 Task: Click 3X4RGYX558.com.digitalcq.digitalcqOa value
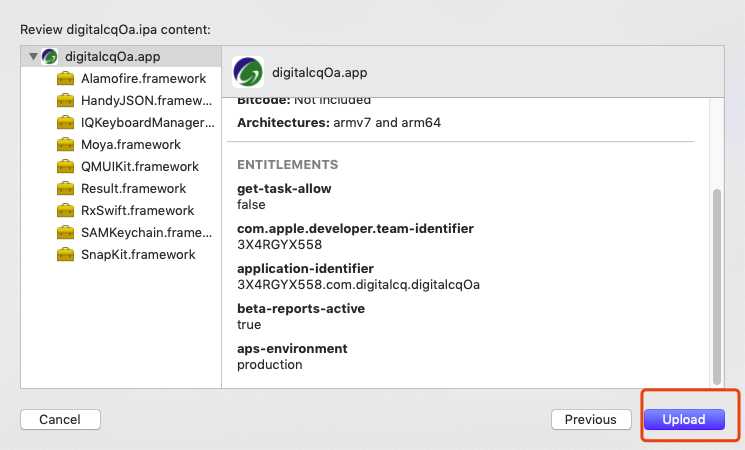point(358,285)
